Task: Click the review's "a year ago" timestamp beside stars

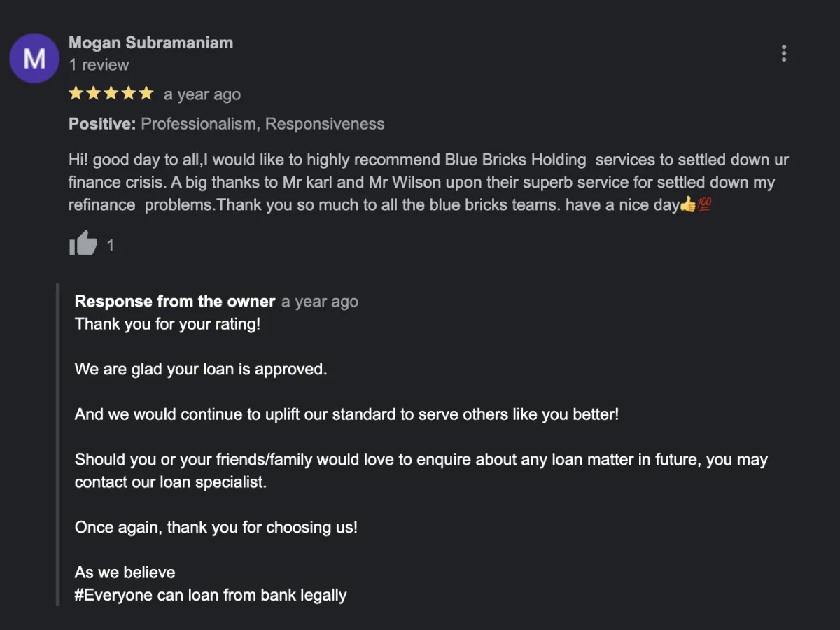Action: (x=202, y=94)
